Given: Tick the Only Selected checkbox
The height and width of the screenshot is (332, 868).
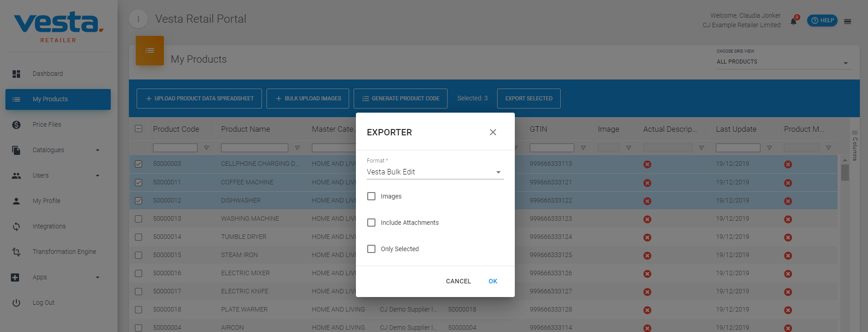Looking at the screenshot, I should 371,249.
